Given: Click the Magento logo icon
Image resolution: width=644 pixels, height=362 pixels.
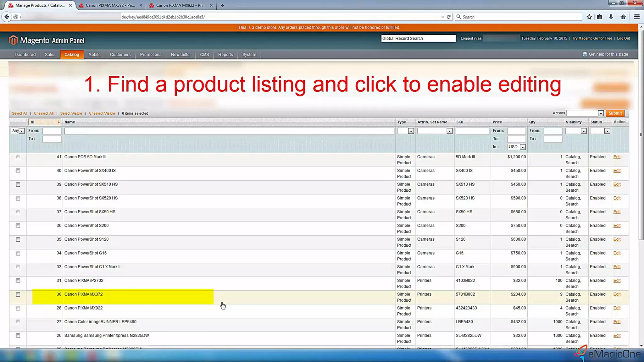Looking at the screenshot, I should tap(13, 40).
